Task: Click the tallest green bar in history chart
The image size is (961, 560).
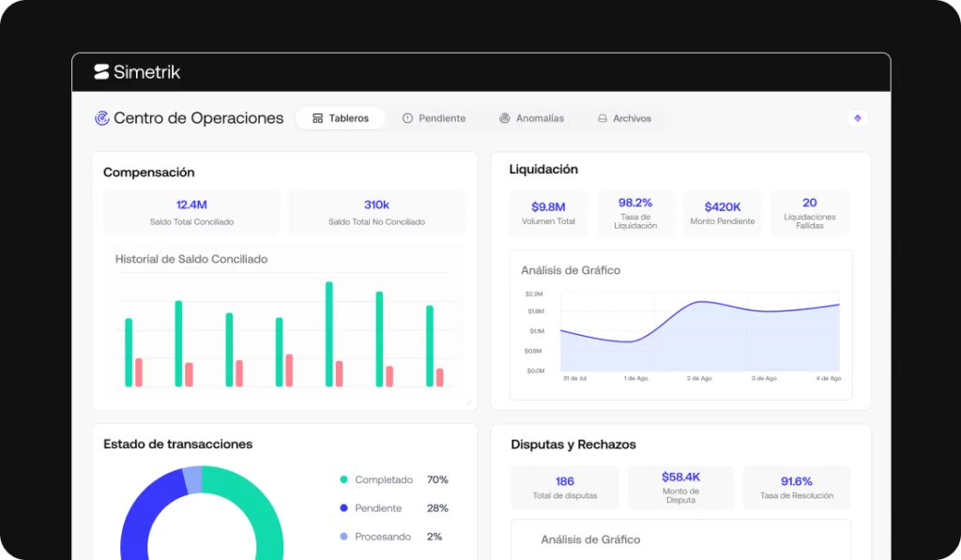Action: [329, 334]
